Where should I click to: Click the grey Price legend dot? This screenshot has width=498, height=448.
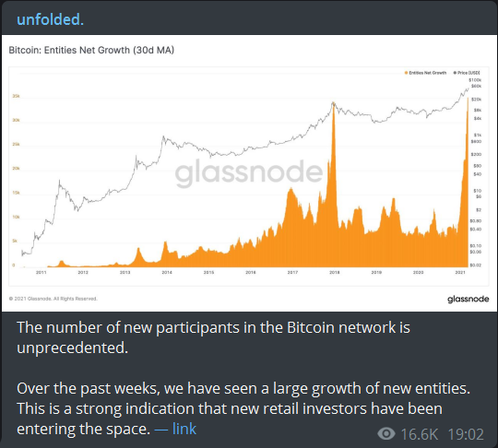pyautogui.click(x=455, y=73)
